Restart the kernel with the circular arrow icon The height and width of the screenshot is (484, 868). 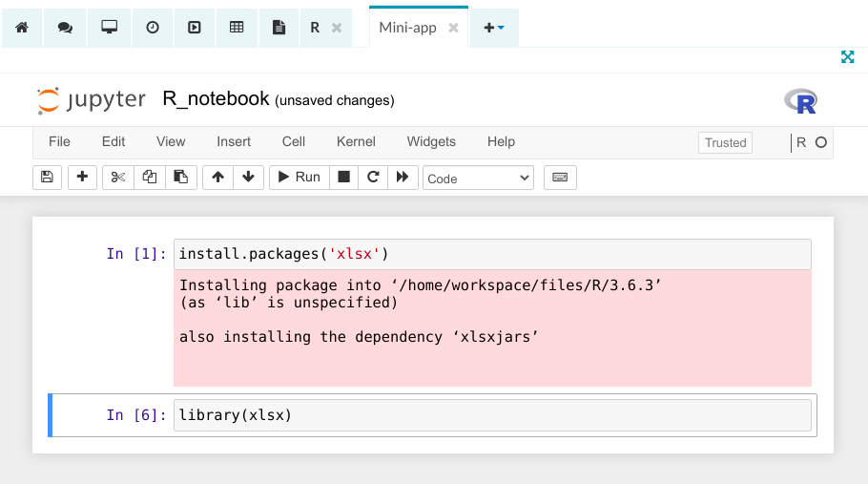click(x=373, y=177)
